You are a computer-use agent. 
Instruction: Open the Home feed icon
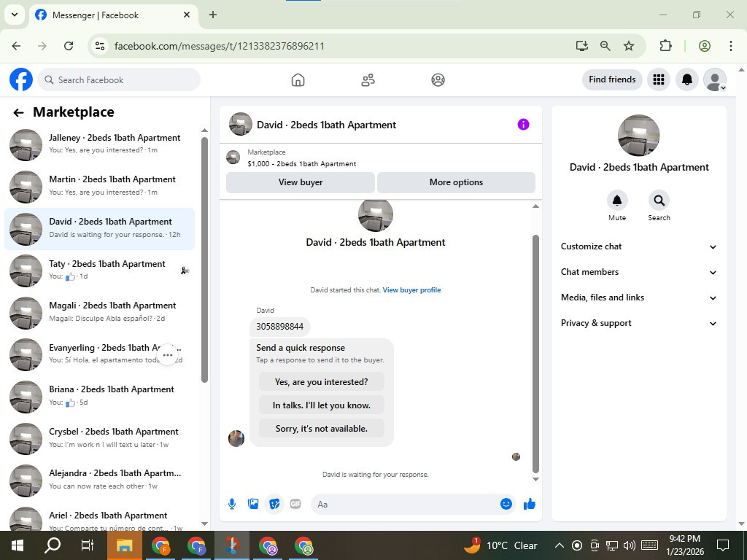click(298, 80)
